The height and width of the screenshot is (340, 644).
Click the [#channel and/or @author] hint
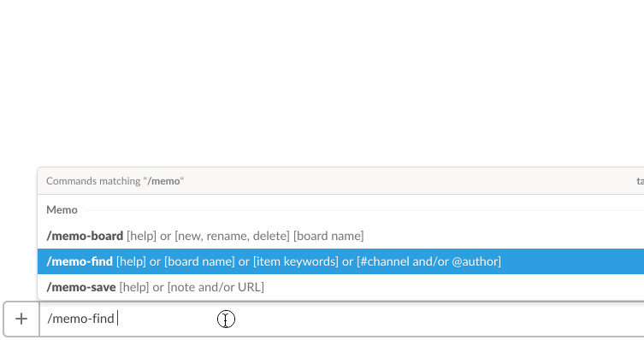pos(428,261)
